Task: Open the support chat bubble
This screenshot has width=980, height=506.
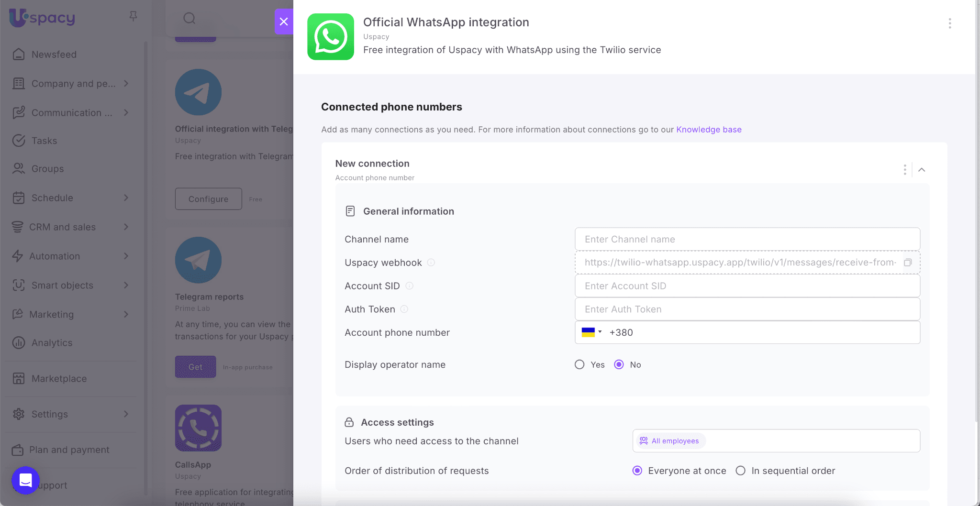Action: [25, 480]
